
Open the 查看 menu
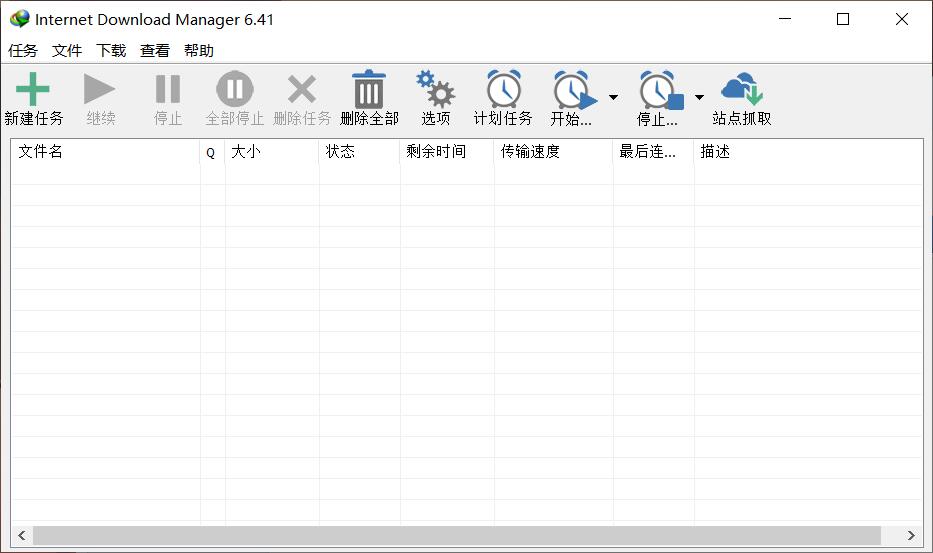click(155, 51)
